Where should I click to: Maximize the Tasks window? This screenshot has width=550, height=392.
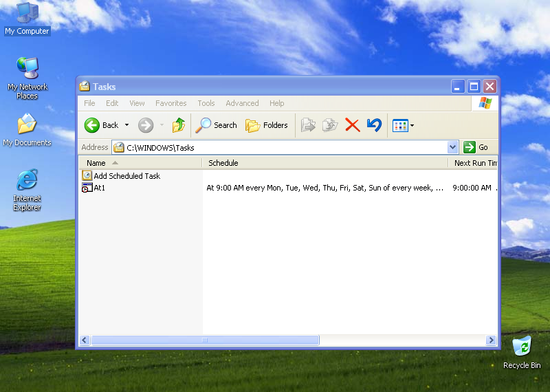coord(474,87)
